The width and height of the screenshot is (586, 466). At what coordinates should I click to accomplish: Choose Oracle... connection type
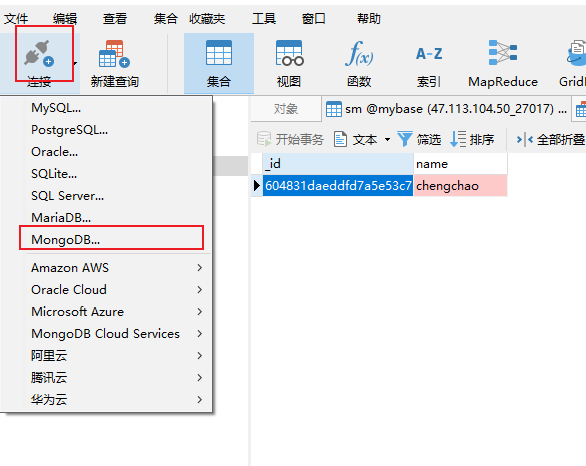pyautogui.click(x=107, y=152)
